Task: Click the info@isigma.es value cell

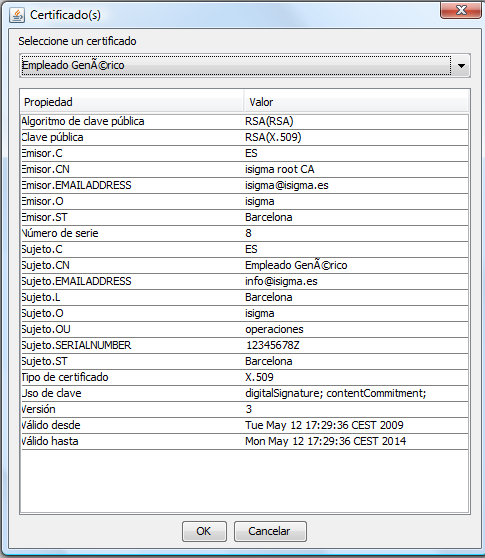Action: pos(357,281)
